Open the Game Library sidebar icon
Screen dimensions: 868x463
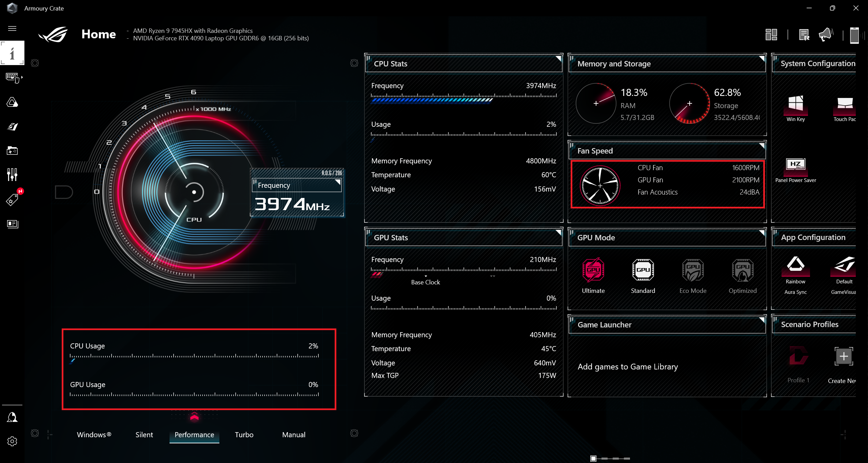coord(12,150)
